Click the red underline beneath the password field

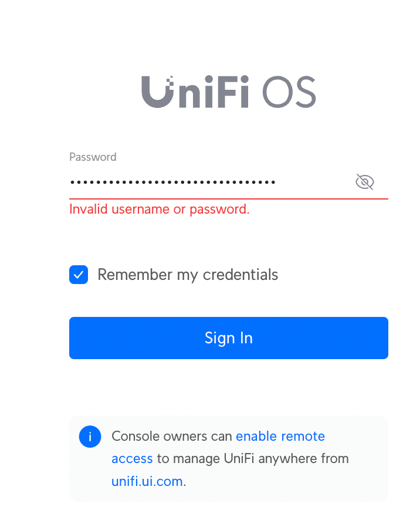pyautogui.click(x=229, y=198)
